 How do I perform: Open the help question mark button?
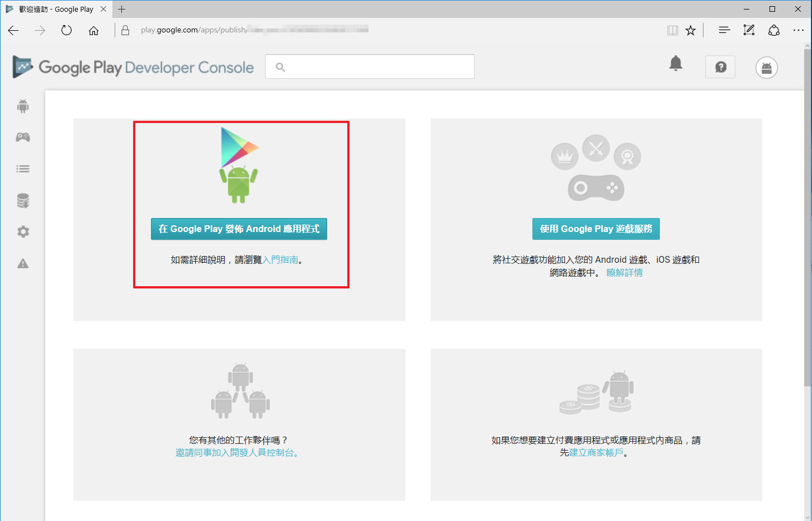720,67
